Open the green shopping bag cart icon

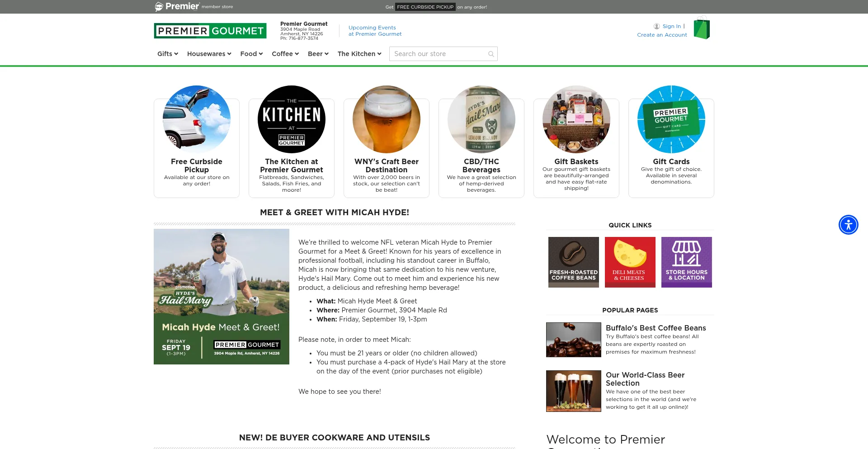702,29
